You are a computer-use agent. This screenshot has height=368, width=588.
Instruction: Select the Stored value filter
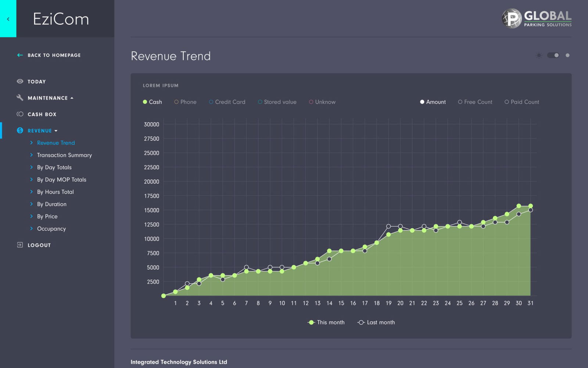(x=277, y=102)
